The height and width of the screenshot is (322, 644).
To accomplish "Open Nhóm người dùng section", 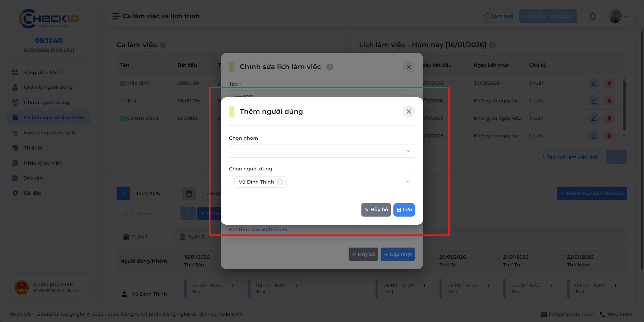I will click(49, 102).
